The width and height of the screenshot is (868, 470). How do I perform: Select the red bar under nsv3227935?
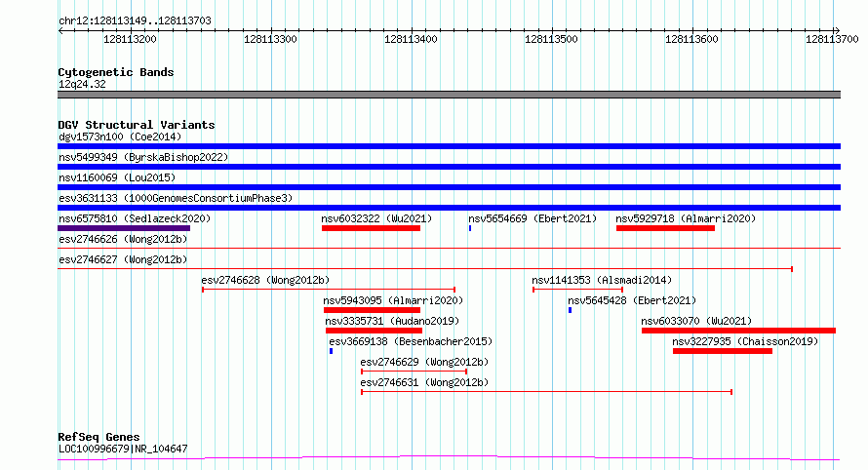[723, 351]
